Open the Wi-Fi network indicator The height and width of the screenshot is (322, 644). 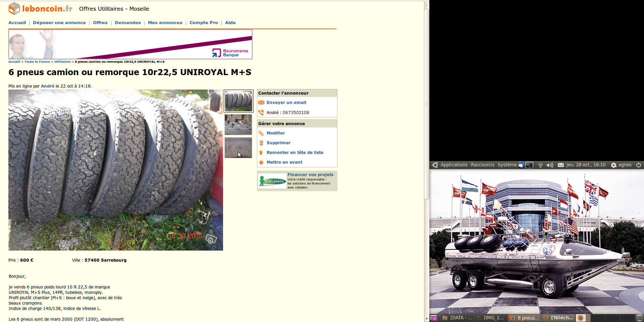(540, 165)
